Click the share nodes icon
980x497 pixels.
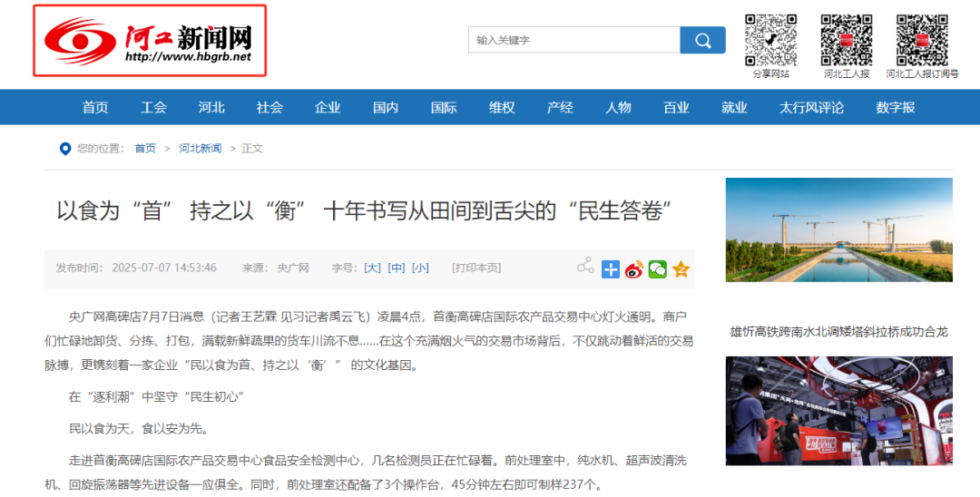coord(585,267)
